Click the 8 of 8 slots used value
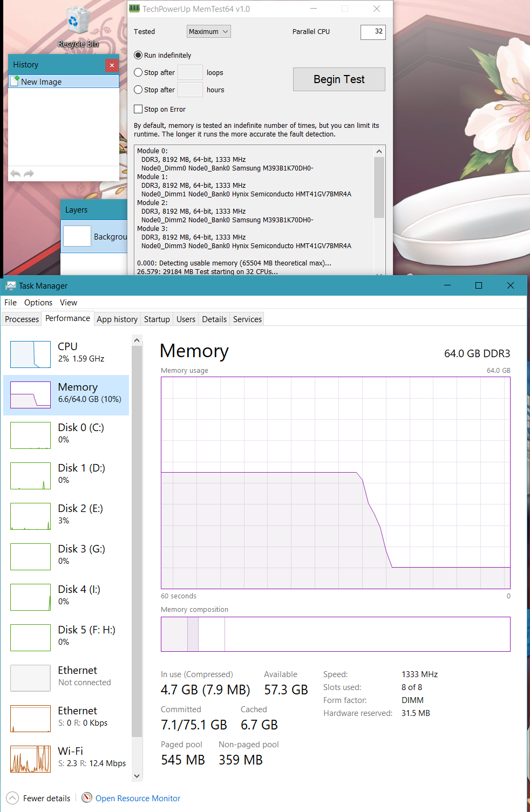Screen dimensions: 530x812 pyautogui.click(x=412, y=687)
